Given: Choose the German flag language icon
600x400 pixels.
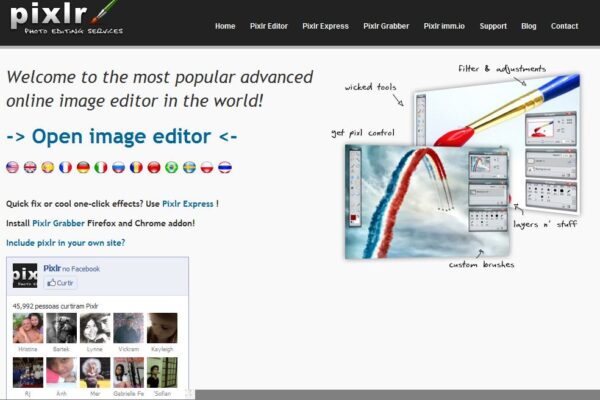Looking at the screenshot, I should click(83, 168).
